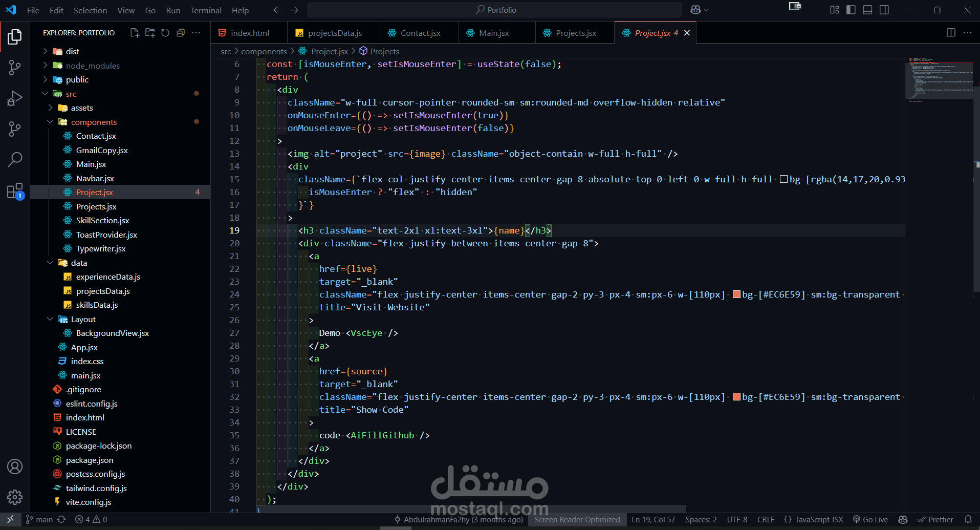Switch to the projectsData.js tab

click(334, 33)
